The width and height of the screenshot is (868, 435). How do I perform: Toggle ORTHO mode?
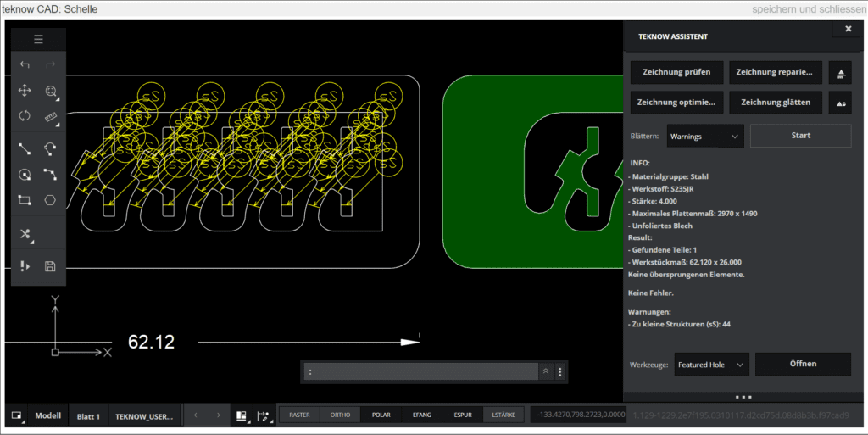pyautogui.click(x=340, y=415)
